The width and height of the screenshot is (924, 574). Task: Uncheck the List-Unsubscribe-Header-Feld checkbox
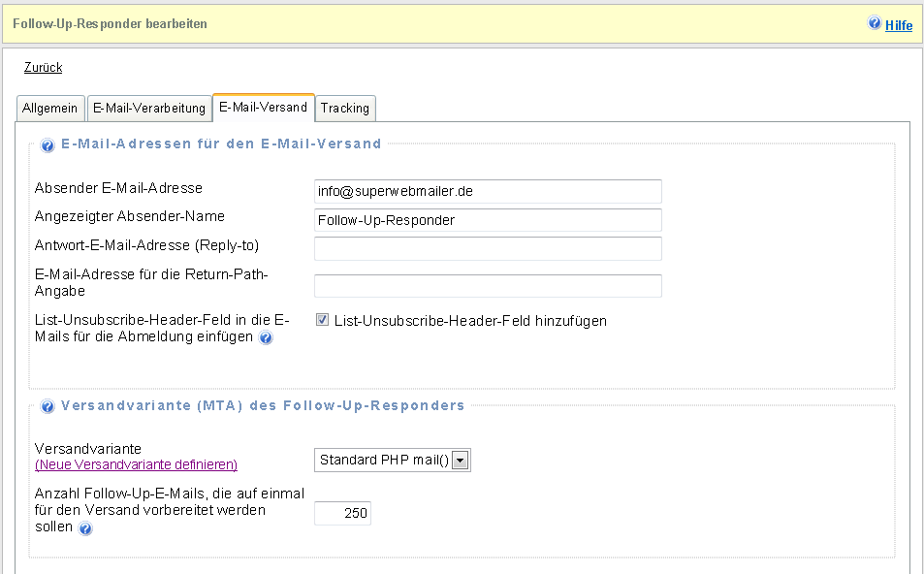pos(323,320)
